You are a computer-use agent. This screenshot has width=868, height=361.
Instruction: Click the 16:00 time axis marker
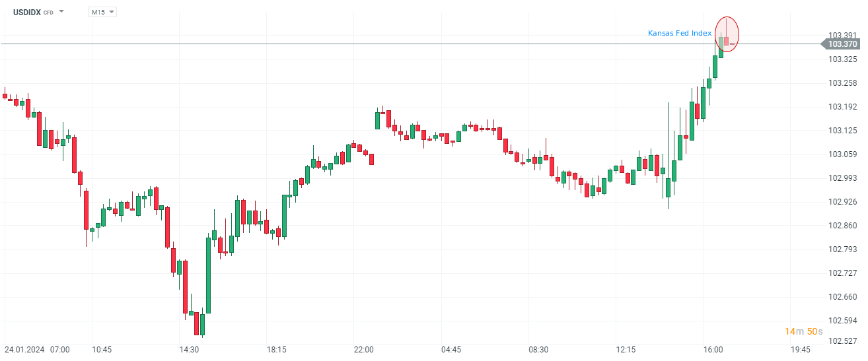coord(713,350)
